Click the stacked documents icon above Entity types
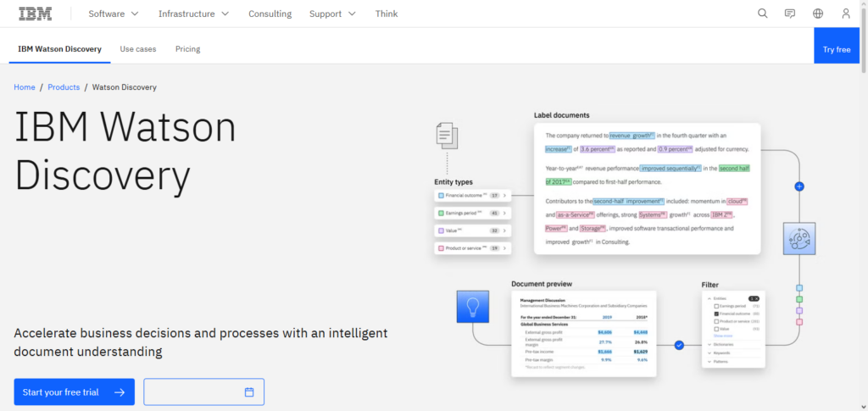 pyautogui.click(x=447, y=136)
